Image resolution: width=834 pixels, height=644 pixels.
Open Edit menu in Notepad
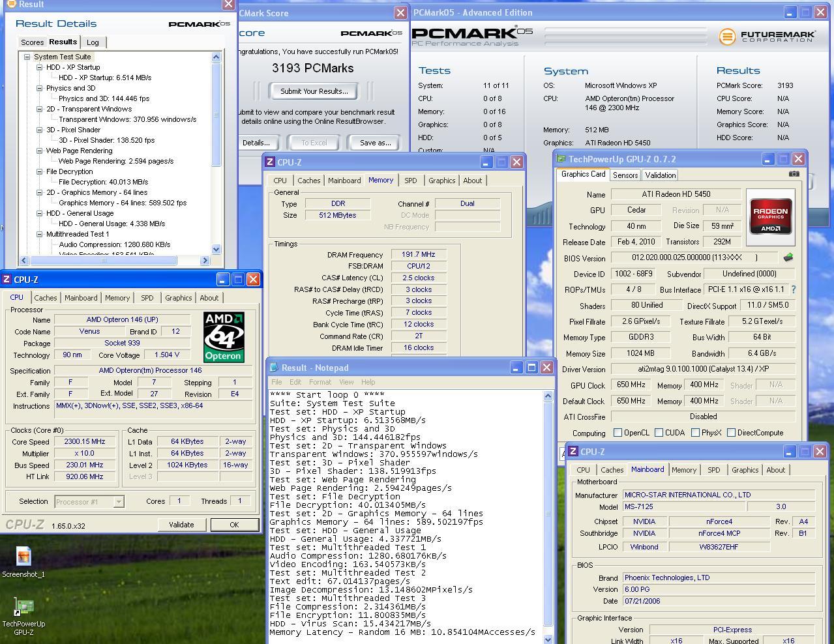(x=295, y=382)
